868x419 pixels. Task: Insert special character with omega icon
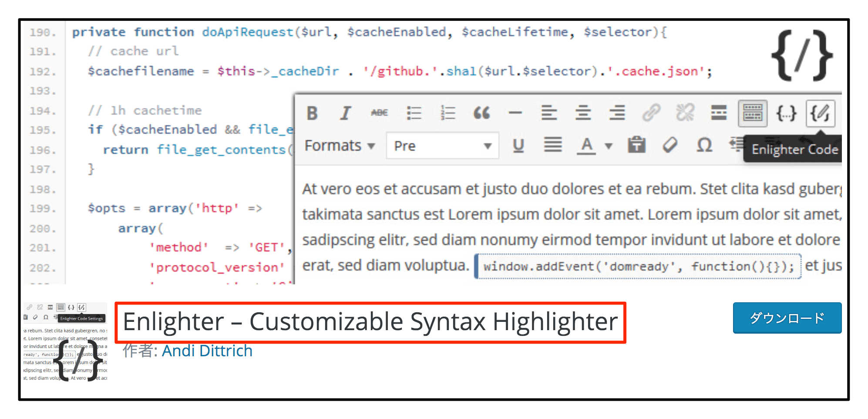704,145
